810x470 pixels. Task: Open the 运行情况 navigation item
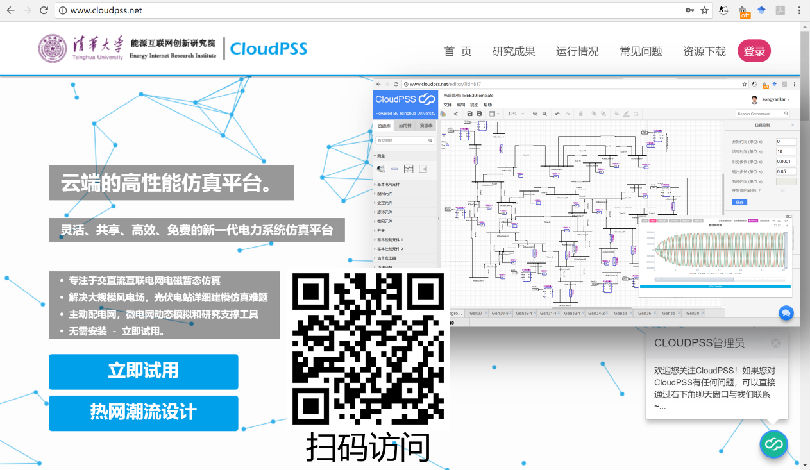click(577, 51)
